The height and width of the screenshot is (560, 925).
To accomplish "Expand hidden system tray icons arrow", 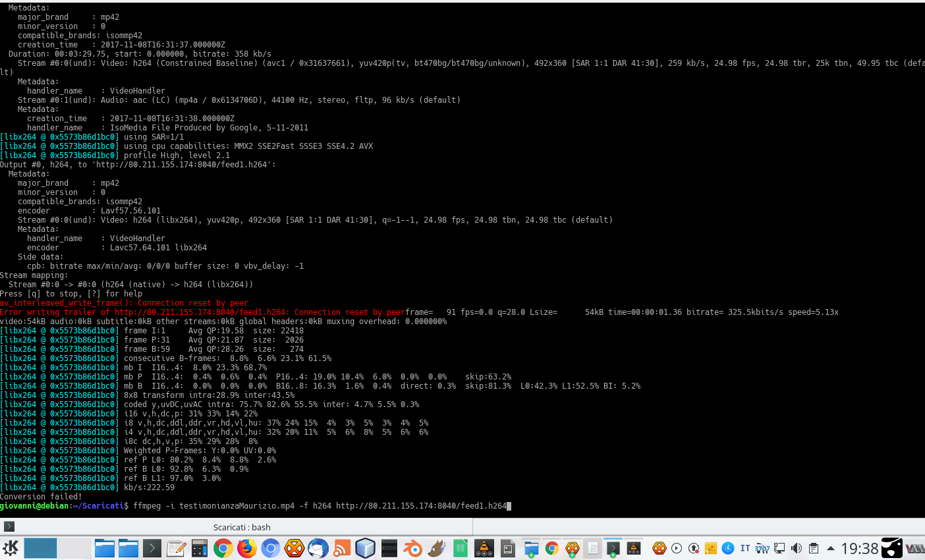I will point(831,548).
